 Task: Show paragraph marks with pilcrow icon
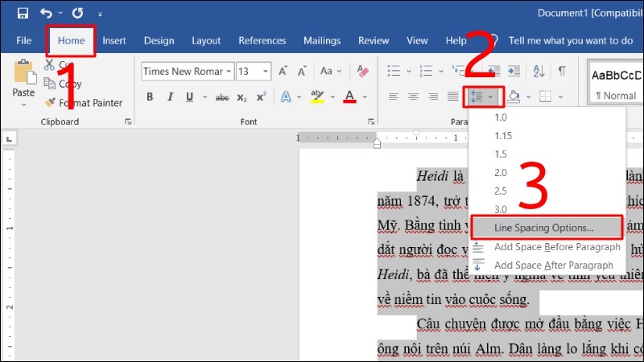click(x=562, y=72)
